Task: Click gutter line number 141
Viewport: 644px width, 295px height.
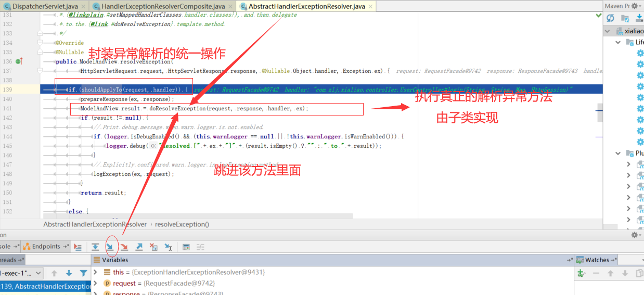Action: click(7, 108)
